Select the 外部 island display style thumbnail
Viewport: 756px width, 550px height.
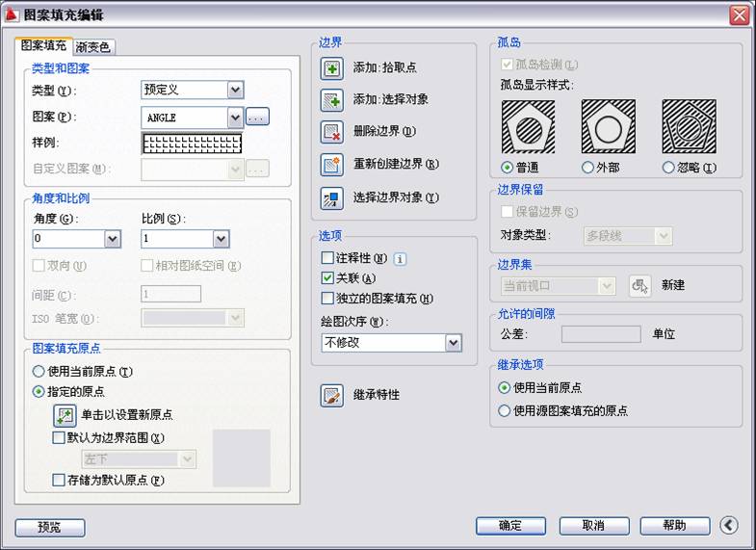pyautogui.click(x=608, y=126)
